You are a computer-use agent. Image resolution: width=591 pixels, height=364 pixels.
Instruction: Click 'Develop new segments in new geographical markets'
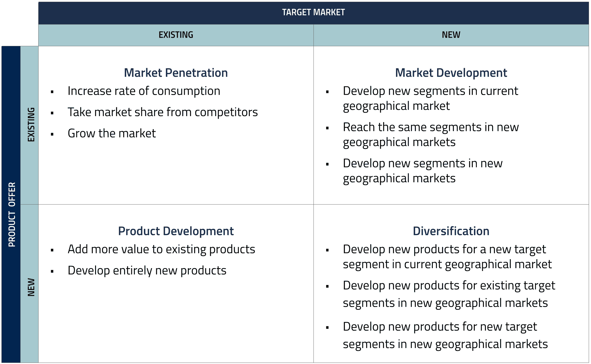click(x=423, y=171)
